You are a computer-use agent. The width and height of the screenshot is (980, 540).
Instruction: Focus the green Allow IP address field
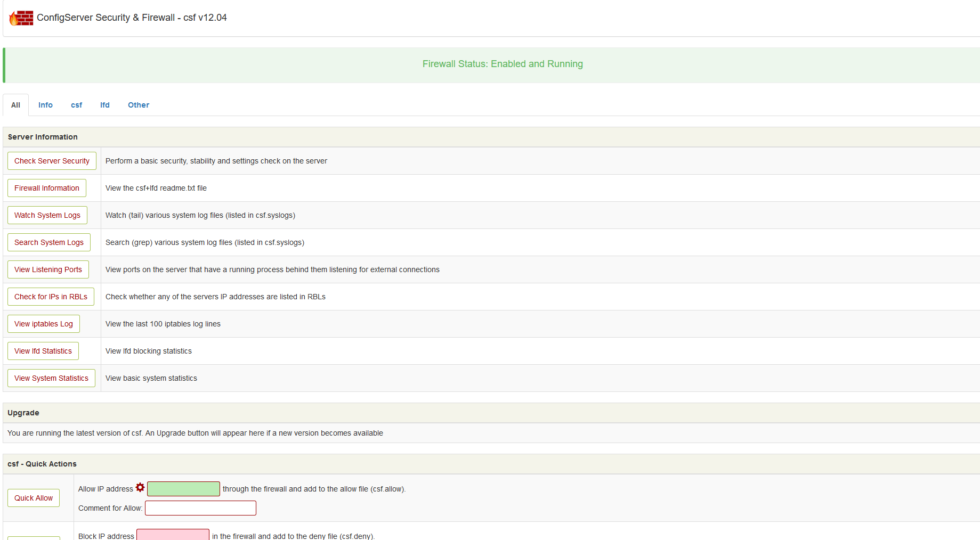(183, 489)
